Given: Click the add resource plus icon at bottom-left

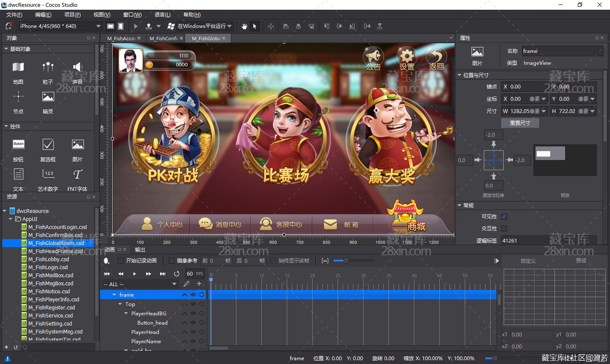Looking at the screenshot, I should click(6, 347).
